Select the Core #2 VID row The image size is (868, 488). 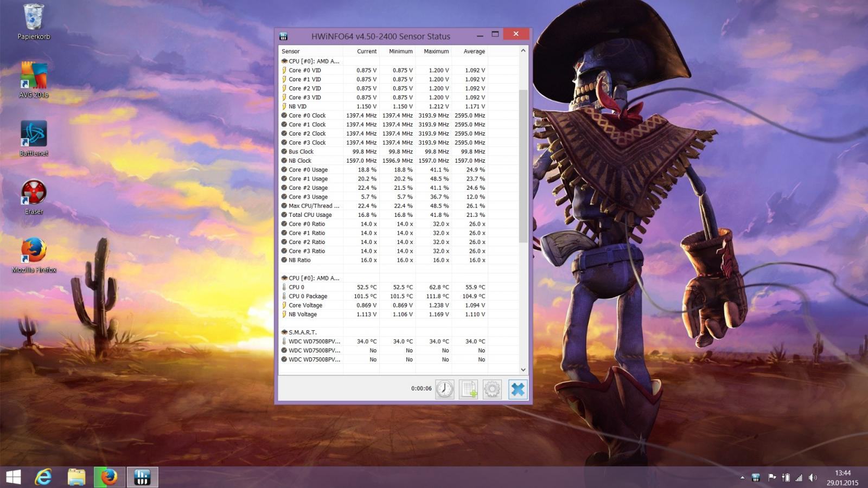coord(383,88)
